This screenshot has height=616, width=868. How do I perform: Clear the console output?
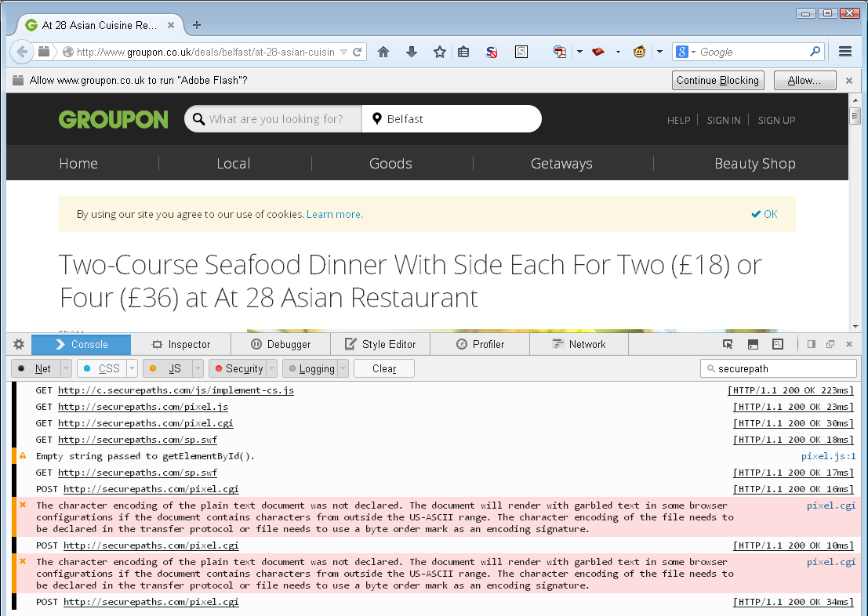(384, 368)
